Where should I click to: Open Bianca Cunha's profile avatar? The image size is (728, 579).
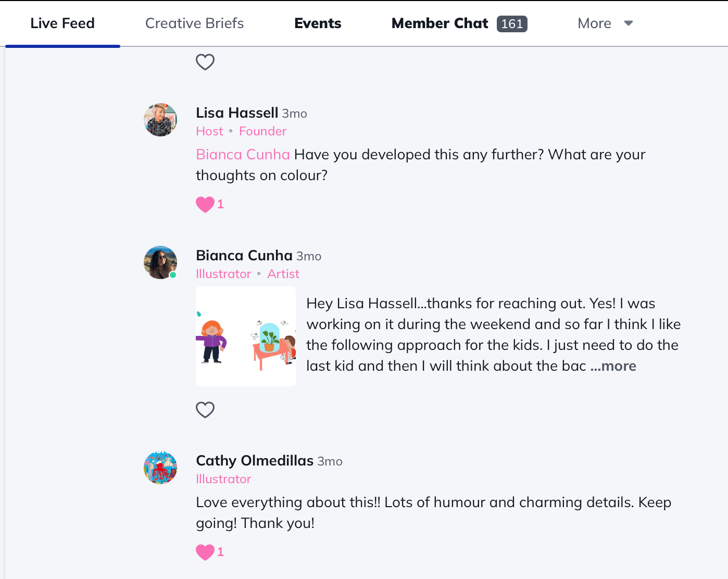click(x=160, y=262)
